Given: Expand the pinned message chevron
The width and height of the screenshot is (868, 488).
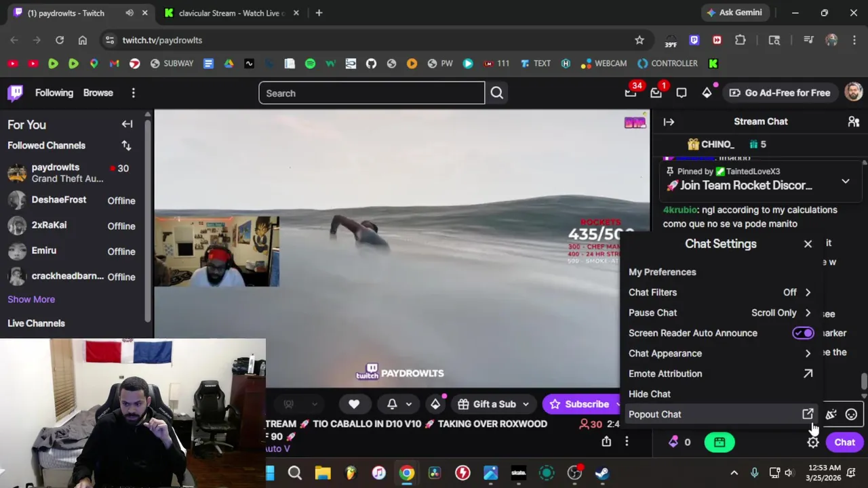Looking at the screenshot, I should pos(846,182).
